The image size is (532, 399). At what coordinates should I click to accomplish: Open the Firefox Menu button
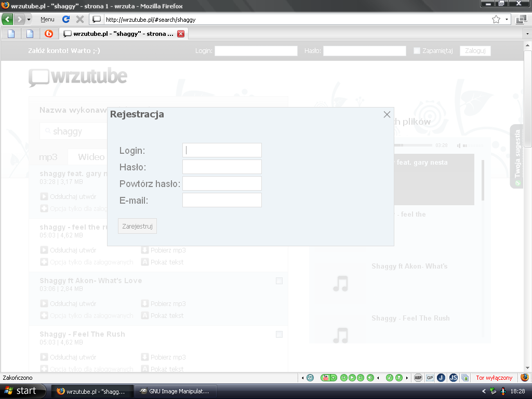point(47,20)
